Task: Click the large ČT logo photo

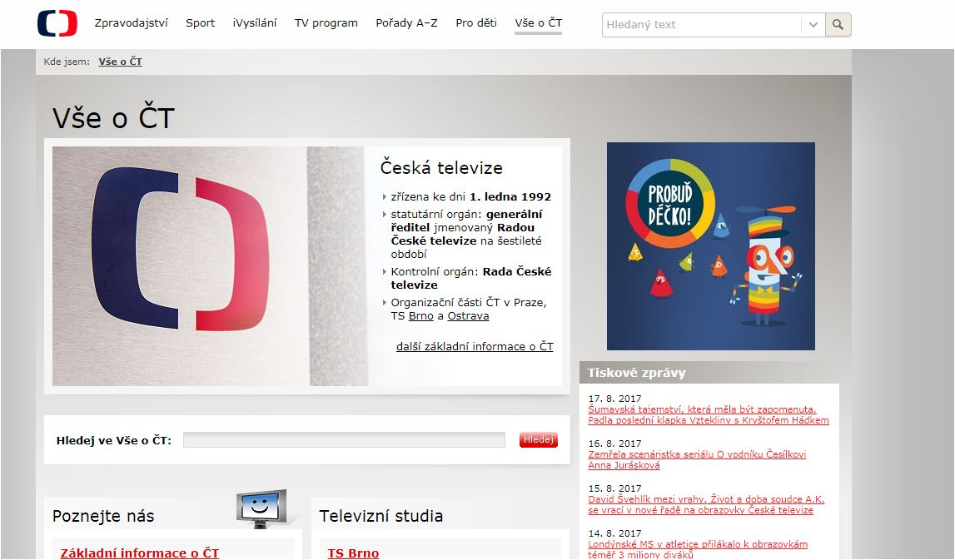Action: 210,266
